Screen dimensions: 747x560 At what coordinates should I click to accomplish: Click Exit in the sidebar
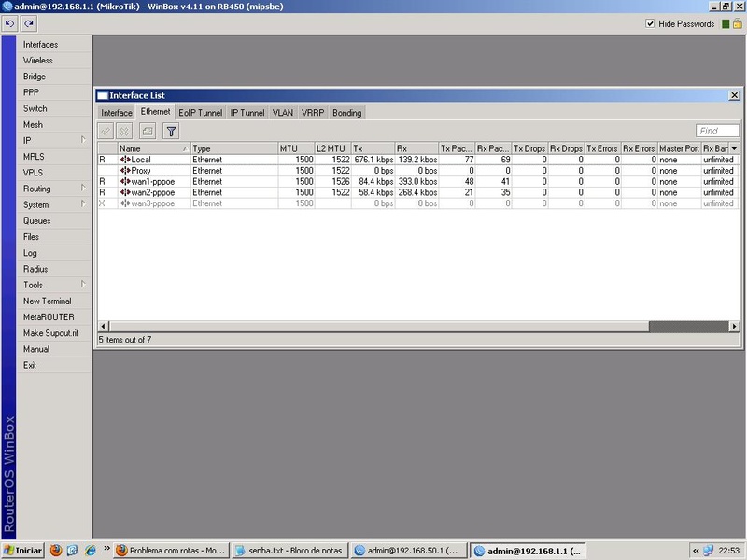30,365
